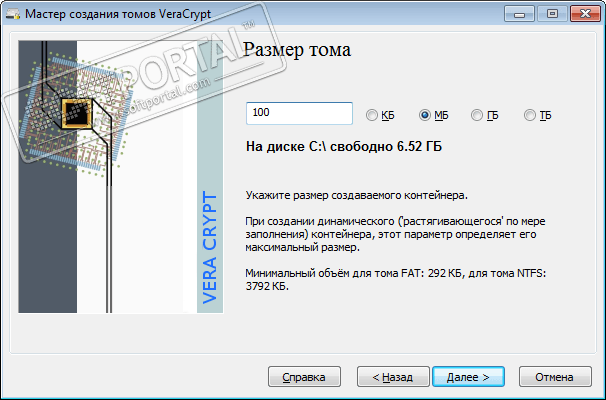The image size is (606, 400).
Task: Click the 'Минимальный объём для тома FAT' text
Action: [396, 280]
